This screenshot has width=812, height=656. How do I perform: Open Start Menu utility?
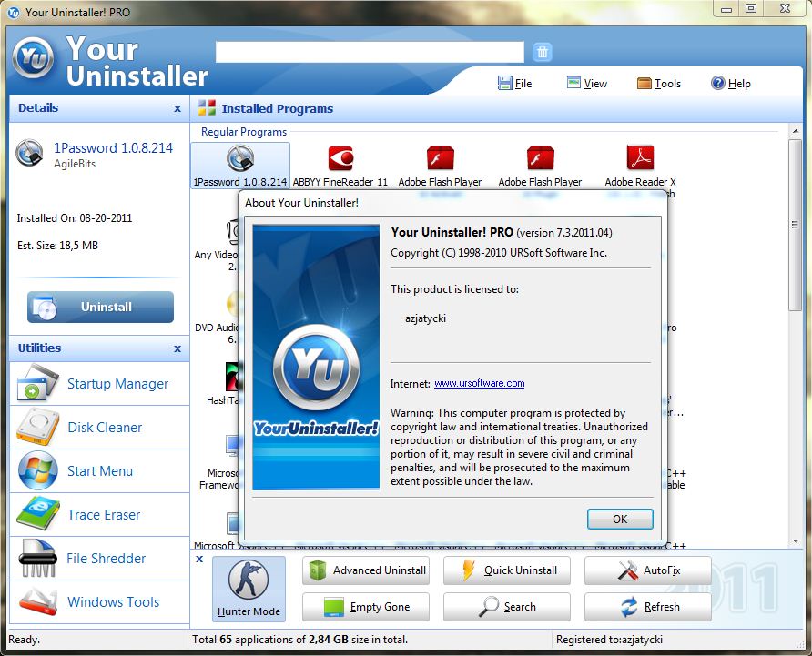pyautogui.click(x=99, y=471)
